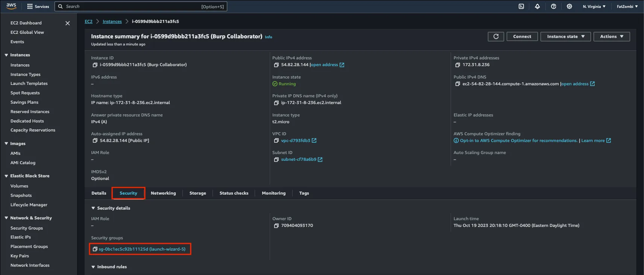
Task: Copy the auto-assigned IP address
Action: pos(95,141)
